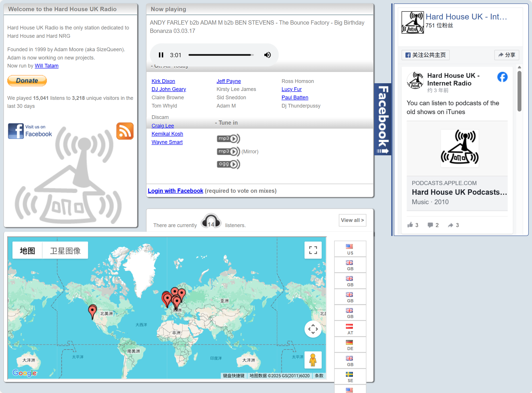
Task: Mute the audio player volume
Action: pos(267,55)
